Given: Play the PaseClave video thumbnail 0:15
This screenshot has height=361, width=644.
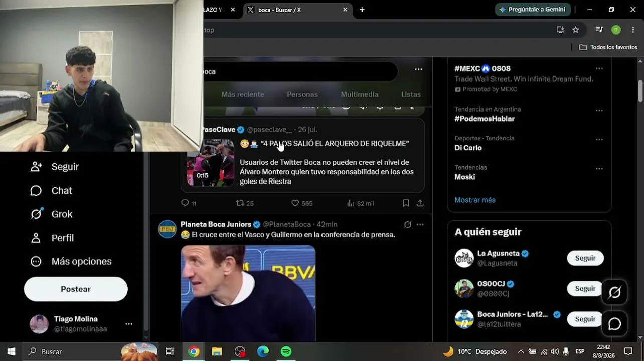Looking at the screenshot, I should (x=211, y=163).
